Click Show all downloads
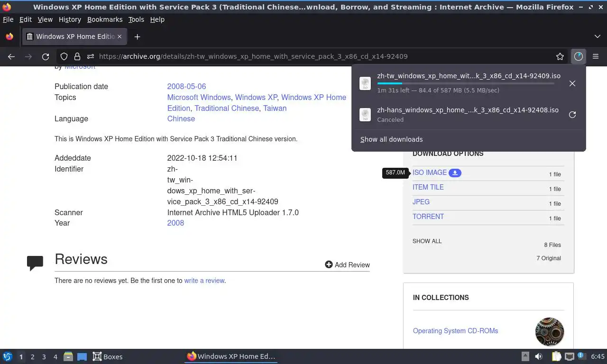The height and width of the screenshot is (364, 607). [391, 139]
